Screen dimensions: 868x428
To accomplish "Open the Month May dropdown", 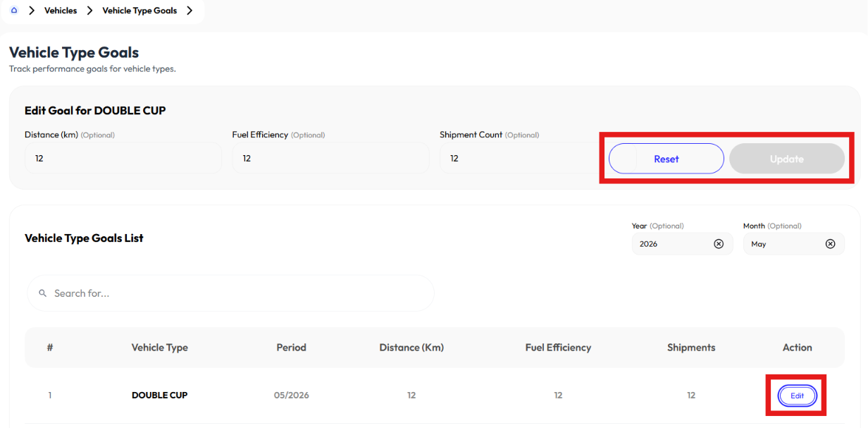I will coord(793,244).
